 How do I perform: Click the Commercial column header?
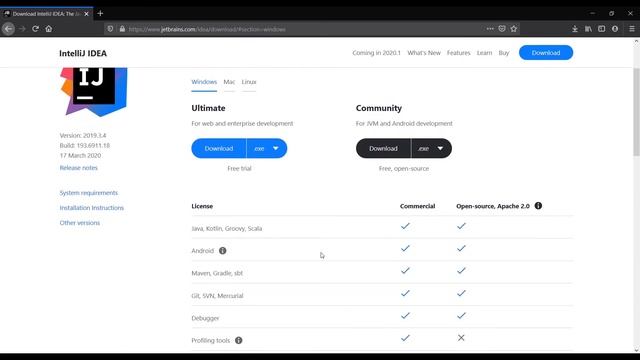(x=417, y=206)
